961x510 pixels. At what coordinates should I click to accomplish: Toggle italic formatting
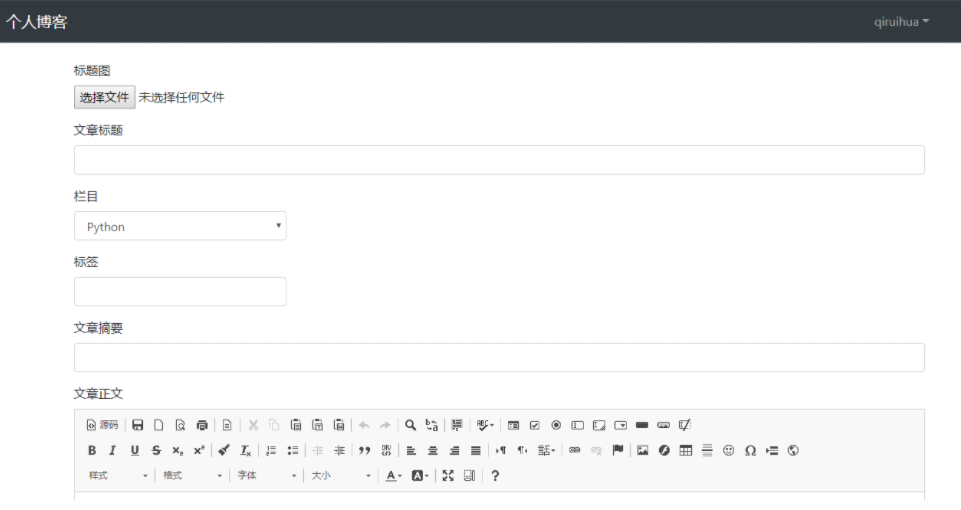click(x=113, y=451)
